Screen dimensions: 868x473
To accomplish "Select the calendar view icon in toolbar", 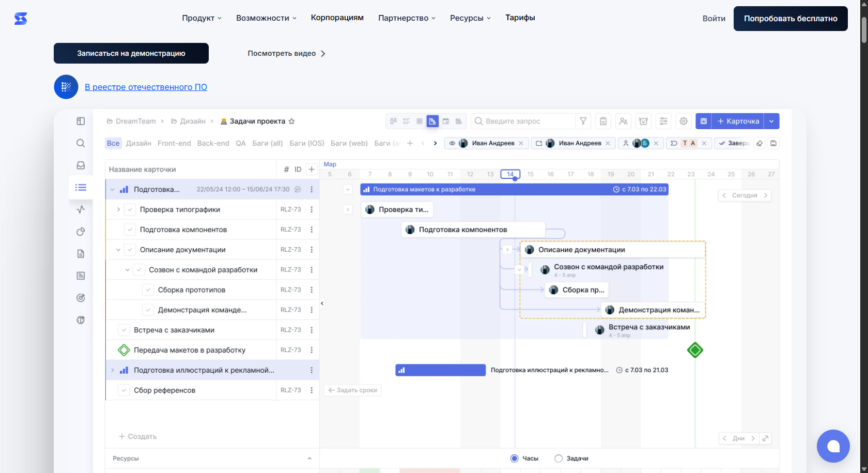I will (x=445, y=121).
